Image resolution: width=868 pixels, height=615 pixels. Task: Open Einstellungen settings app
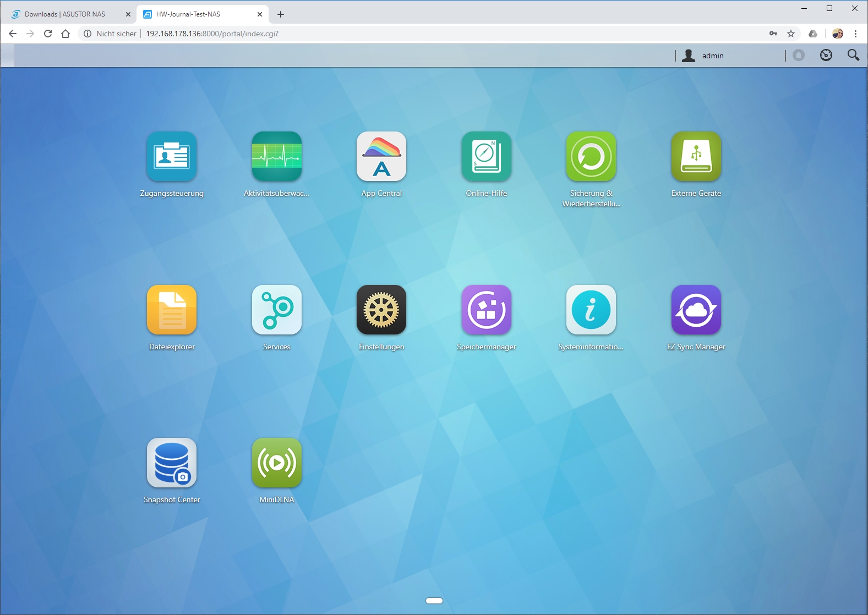[381, 310]
